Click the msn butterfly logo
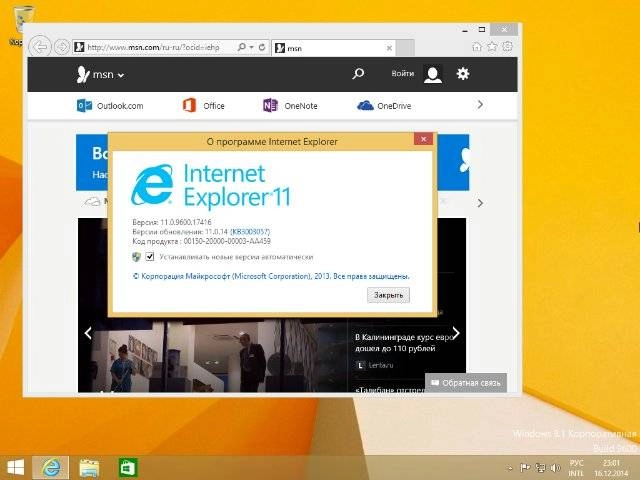 [x=83, y=74]
